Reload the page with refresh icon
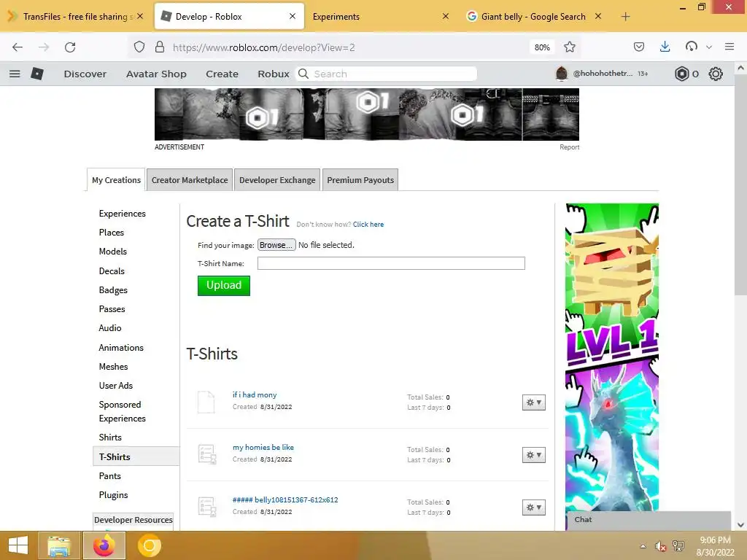The height and width of the screenshot is (560, 747). click(70, 47)
